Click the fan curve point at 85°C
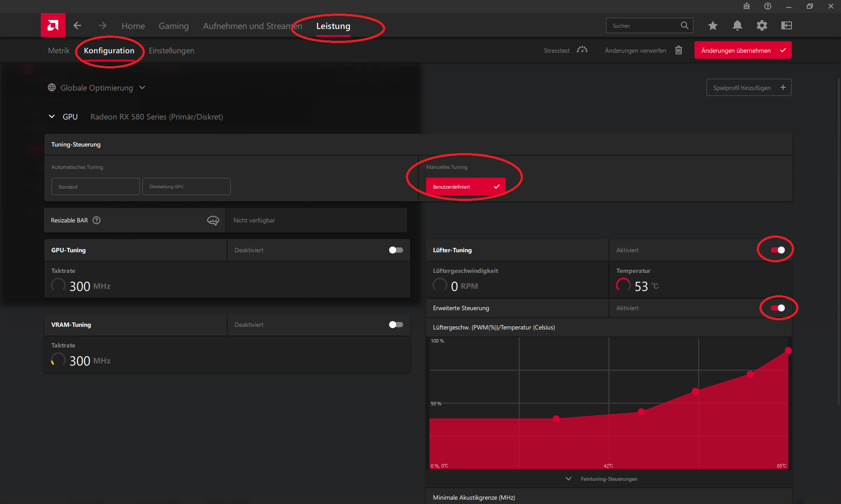The width and height of the screenshot is (841, 504). [x=788, y=350]
